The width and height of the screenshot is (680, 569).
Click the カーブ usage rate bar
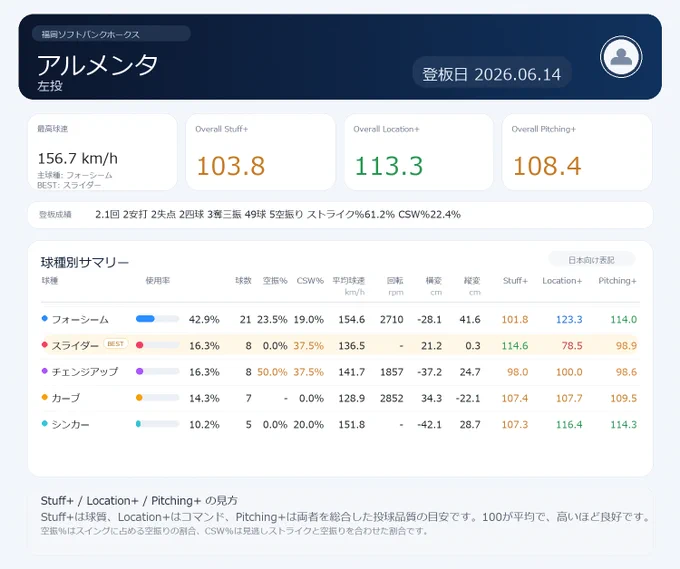coord(157,398)
